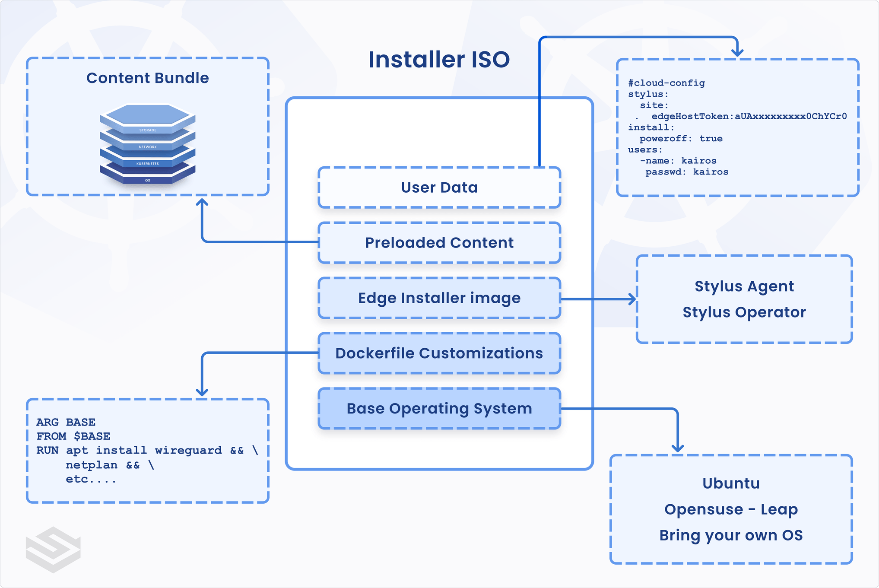Click the passwd: kairos line
Screen dimensions: 879x588
(x=687, y=172)
